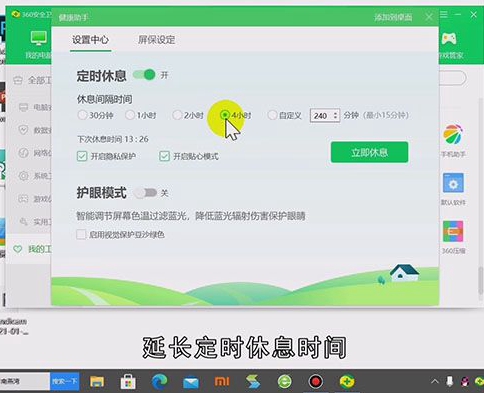
Task: Select the 1小时 rest interval
Action: coord(130,115)
